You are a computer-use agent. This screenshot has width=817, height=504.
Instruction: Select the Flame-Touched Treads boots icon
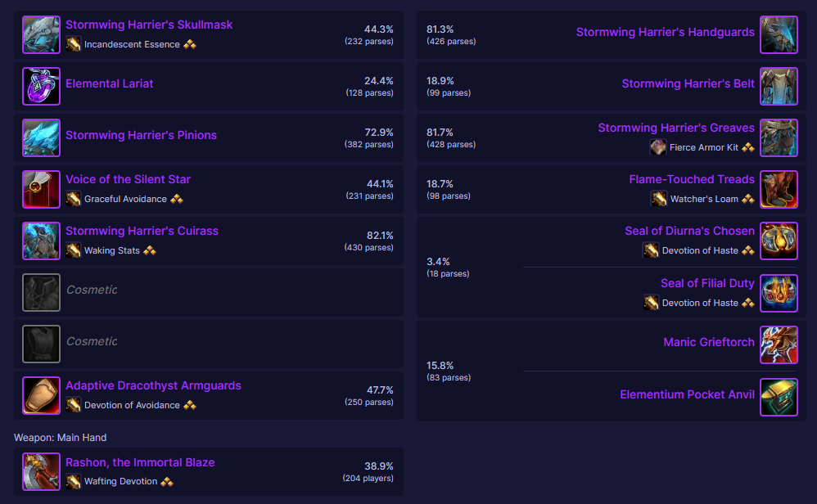[779, 190]
